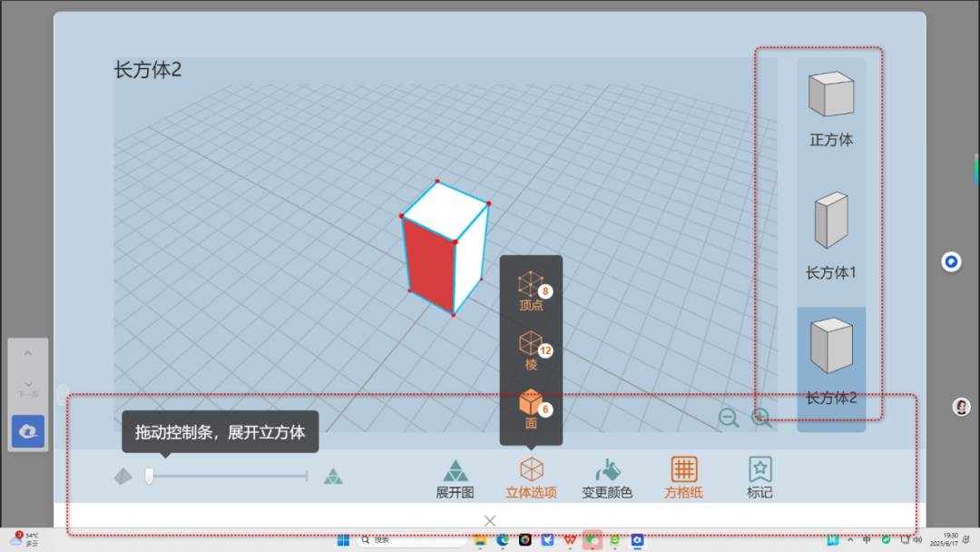This screenshot has width=980, height=552.
Task: Select the 标记 (mark) tool
Action: [759, 476]
